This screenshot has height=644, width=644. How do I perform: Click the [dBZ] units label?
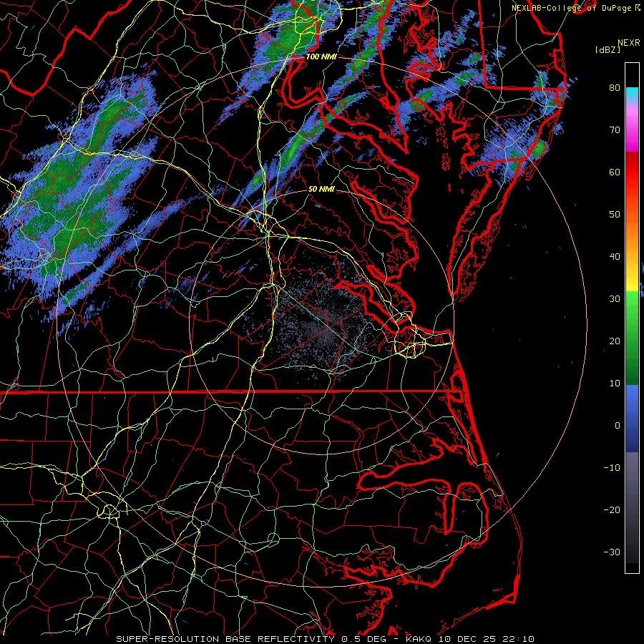coord(608,49)
